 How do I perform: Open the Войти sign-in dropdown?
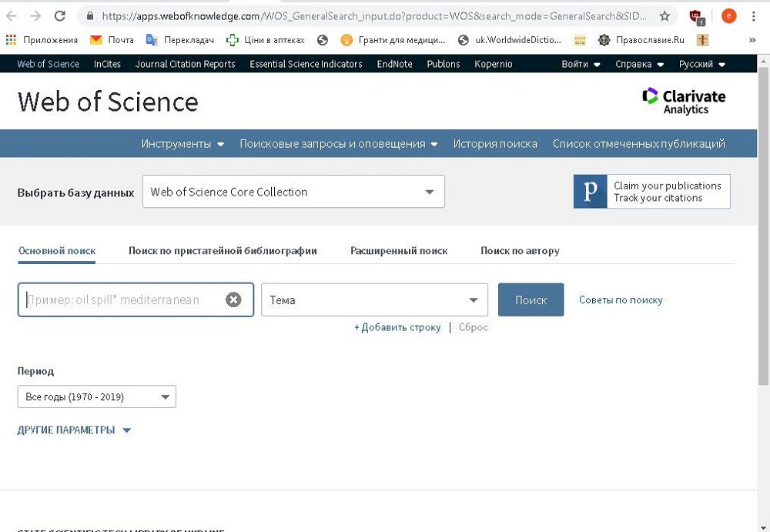pos(581,64)
